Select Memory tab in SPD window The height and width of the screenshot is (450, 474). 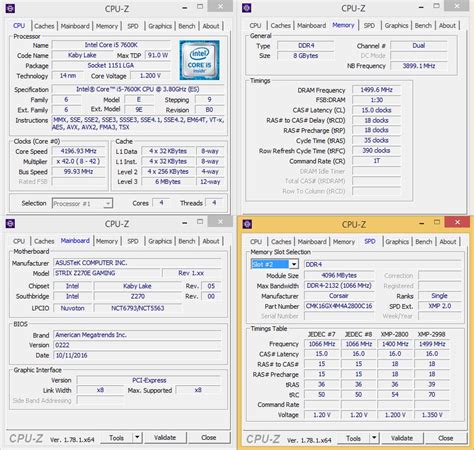(344, 242)
